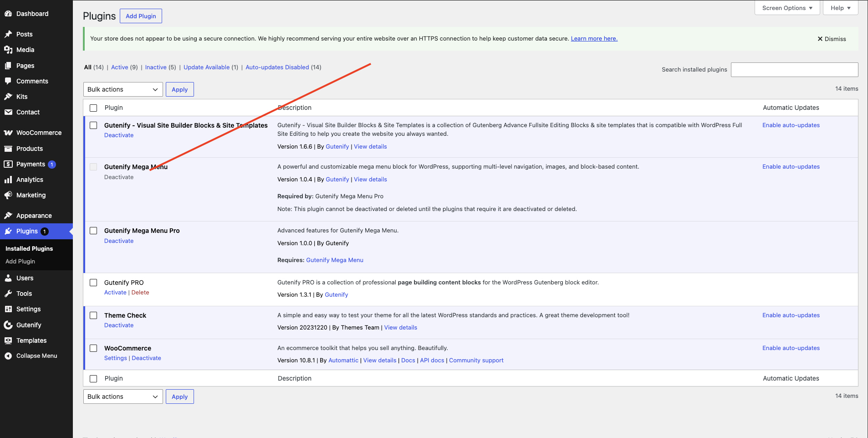The image size is (868, 438).
Task: Check the Gutenify Visual Site Builder checkbox
Action: tap(93, 125)
